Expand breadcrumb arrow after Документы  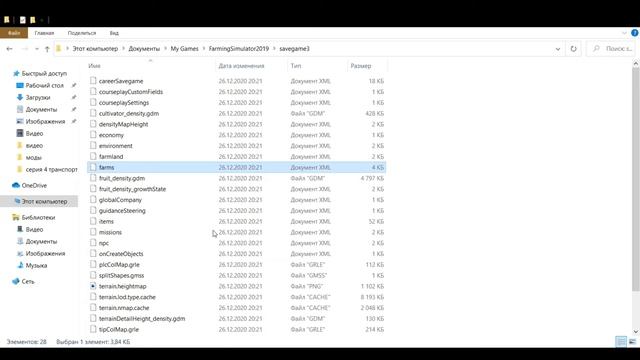165,49
